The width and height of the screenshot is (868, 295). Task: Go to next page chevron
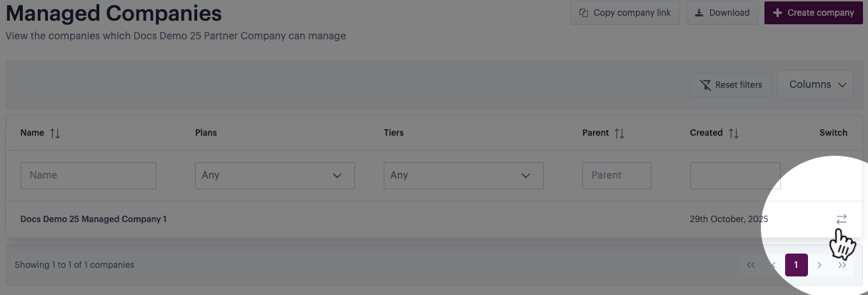819,265
